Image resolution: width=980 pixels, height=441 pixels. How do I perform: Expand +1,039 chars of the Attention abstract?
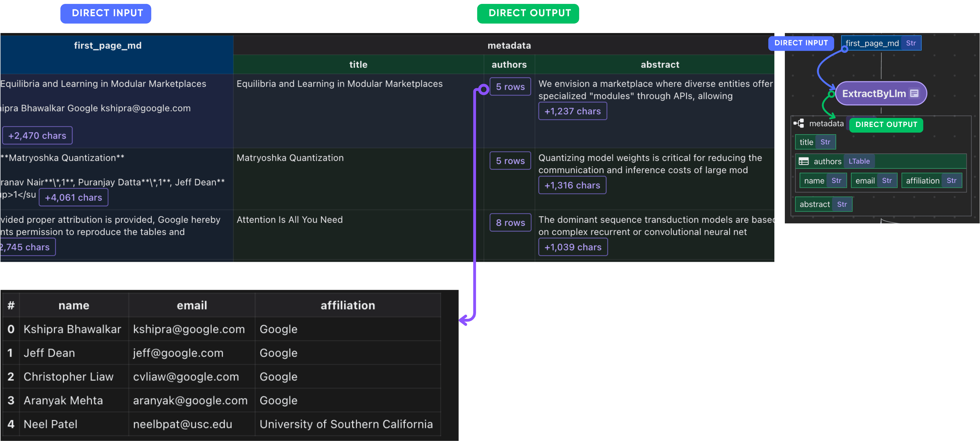(x=573, y=247)
